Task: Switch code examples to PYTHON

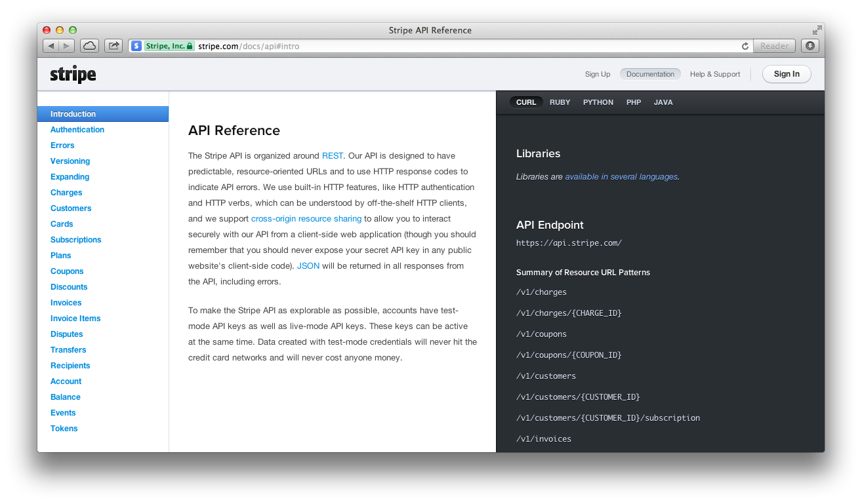Action: point(598,102)
